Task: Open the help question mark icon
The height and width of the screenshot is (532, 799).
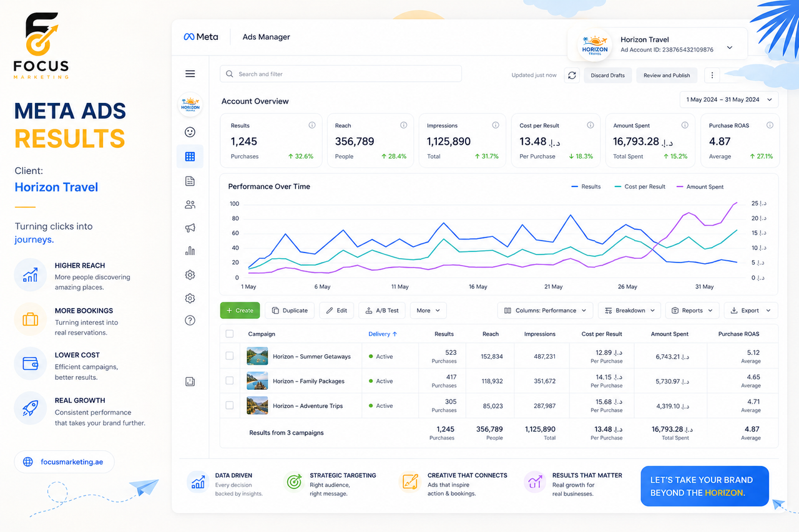Action: (190, 321)
